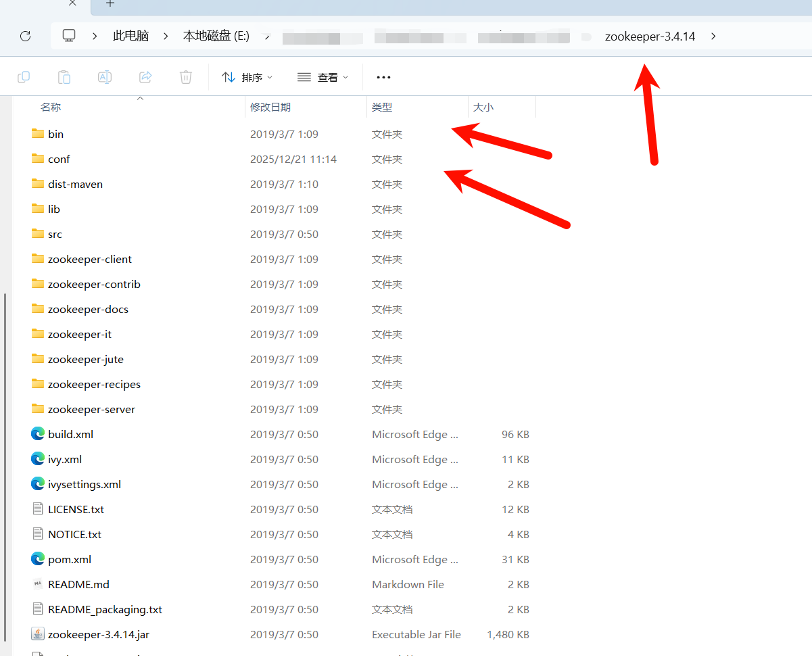Sort by 修改日期 column header
Screen dimensions: 812x670
pyautogui.click(x=270, y=107)
